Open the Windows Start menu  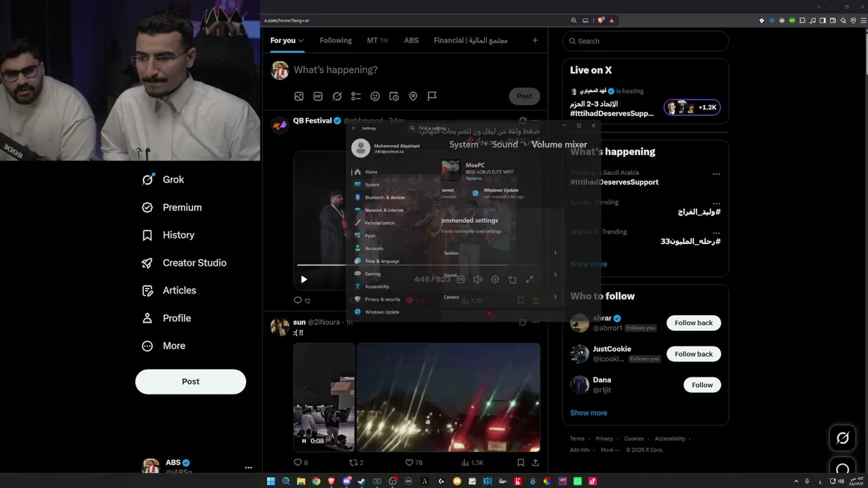pos(271,481)
